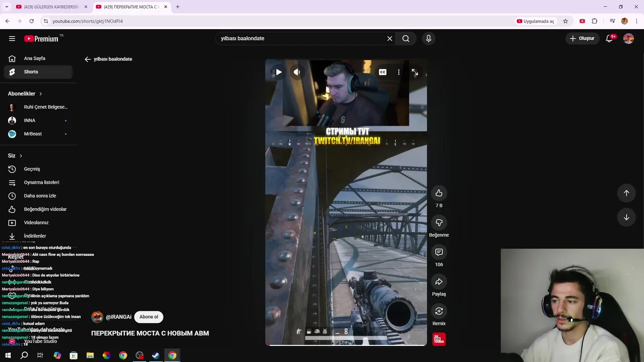Open the Chrome three-dot menu
644x362 pixels.
click(x=637, y=21)
